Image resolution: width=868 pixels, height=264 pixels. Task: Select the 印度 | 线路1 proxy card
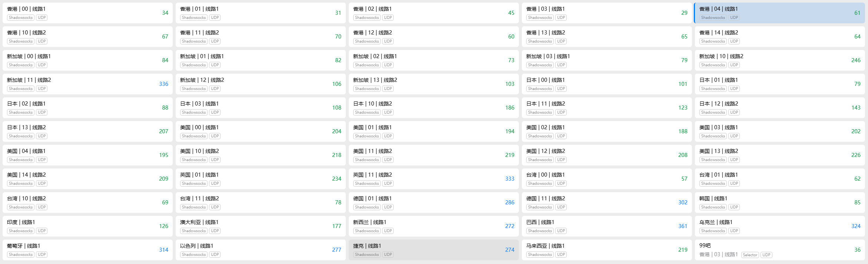(87, 226)
